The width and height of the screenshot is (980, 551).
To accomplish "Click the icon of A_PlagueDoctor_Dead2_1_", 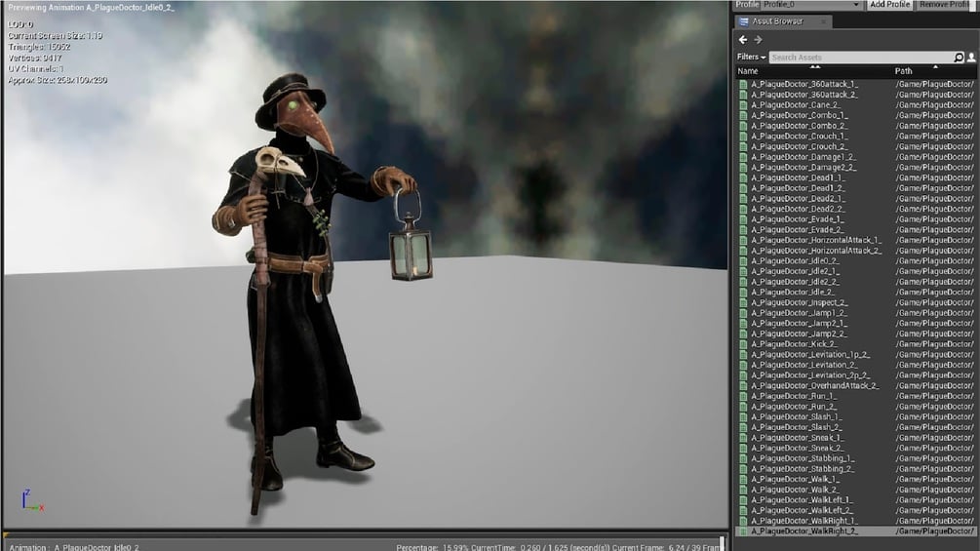I will (743, 199).
